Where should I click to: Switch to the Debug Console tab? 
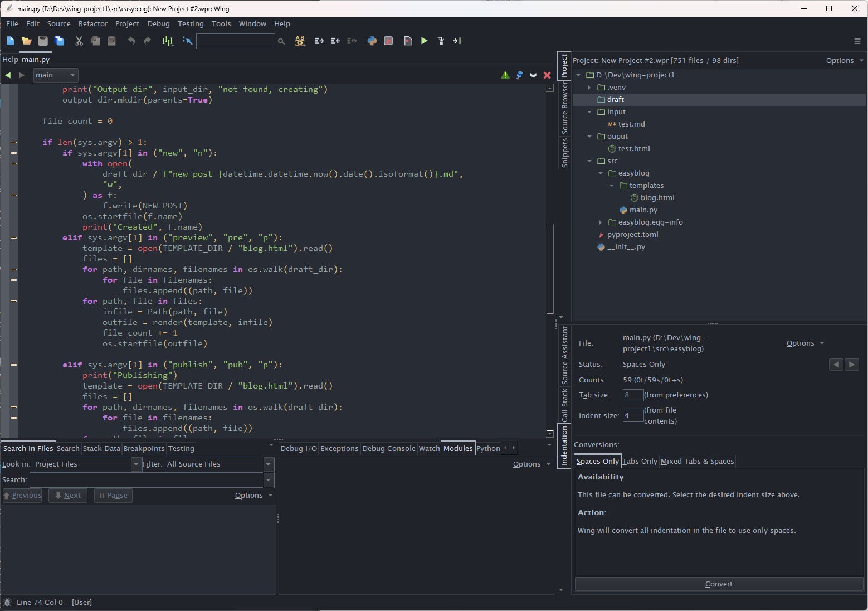[x=389, y=449]
